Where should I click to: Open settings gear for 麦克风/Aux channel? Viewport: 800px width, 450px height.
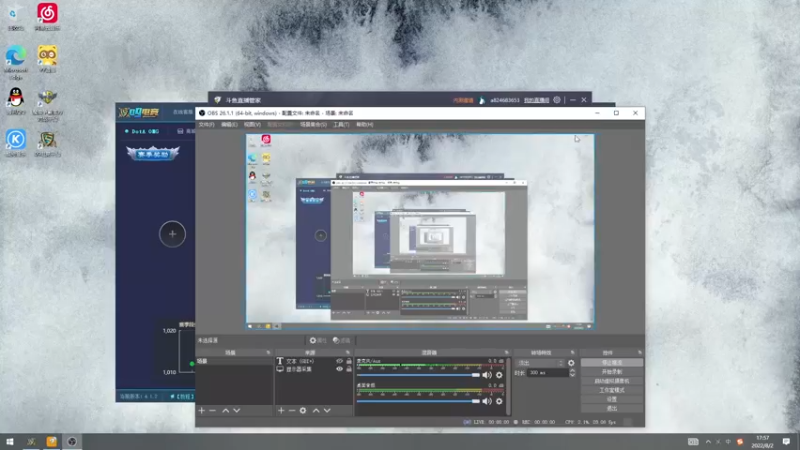coord(499,375)
